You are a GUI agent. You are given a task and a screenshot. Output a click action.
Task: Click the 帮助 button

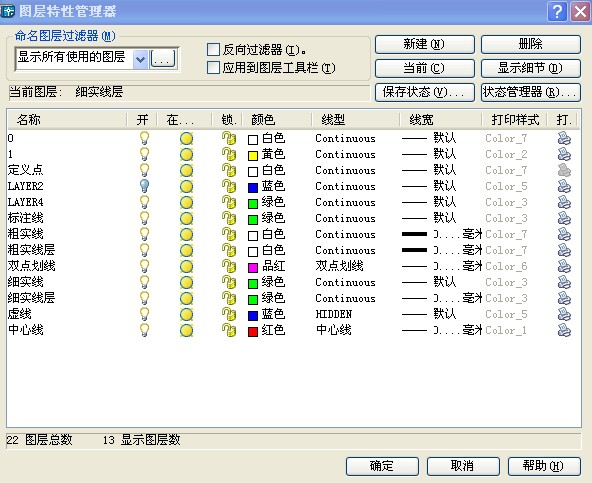[544, 466]
